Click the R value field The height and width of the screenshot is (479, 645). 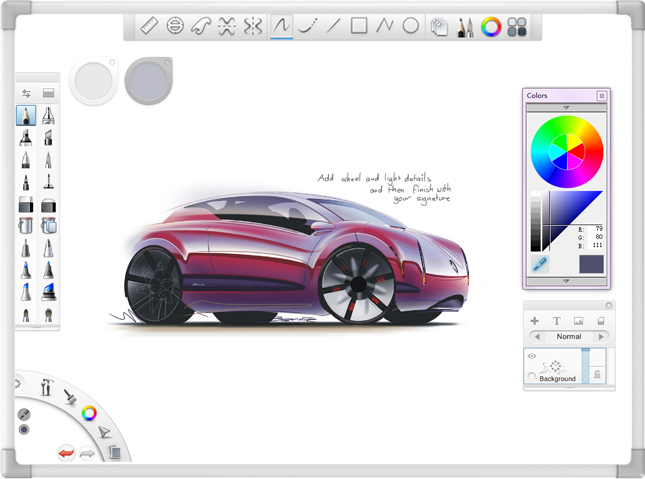coord(595,229)
